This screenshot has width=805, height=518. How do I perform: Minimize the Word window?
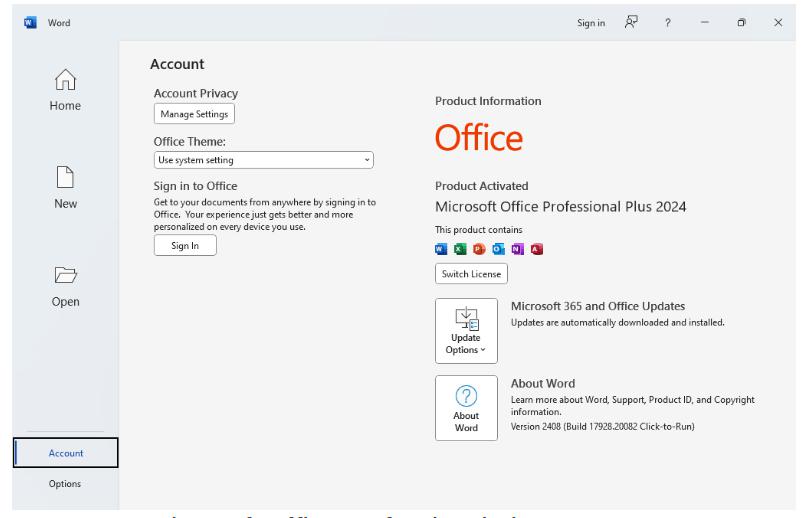click(704, 23)
